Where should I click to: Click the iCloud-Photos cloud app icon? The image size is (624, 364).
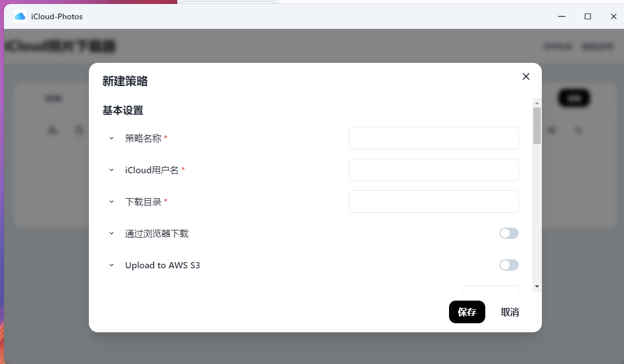20,16
